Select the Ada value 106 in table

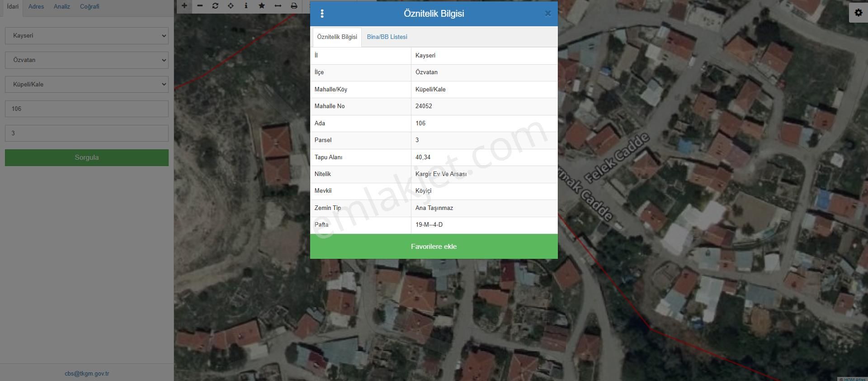(x=420, y=124)
